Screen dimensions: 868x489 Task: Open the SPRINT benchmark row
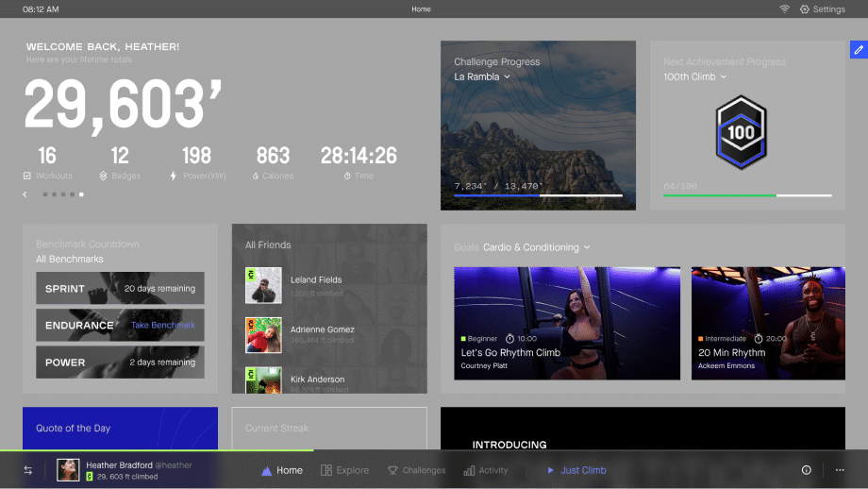[x=120, y=288]
